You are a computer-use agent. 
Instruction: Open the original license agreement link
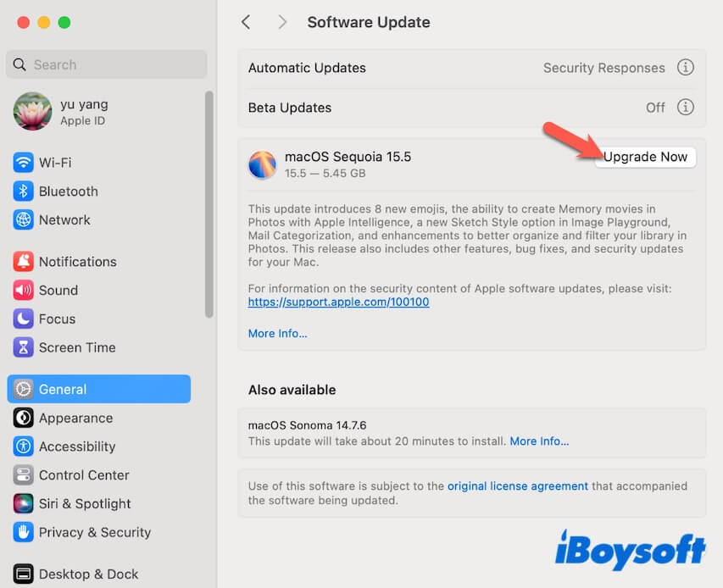(x=517, y=486)
